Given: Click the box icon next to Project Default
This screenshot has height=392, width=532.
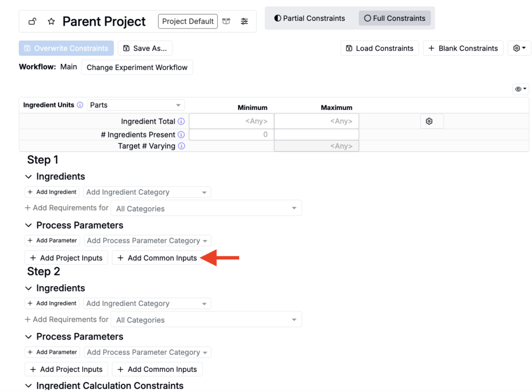Looking at the screenshot, I should point(226,21).
